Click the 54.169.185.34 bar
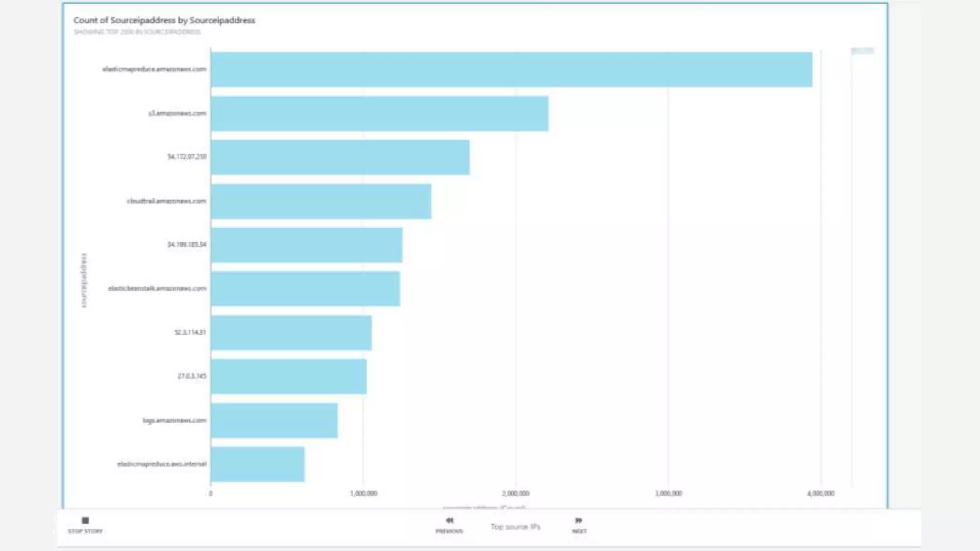This screenshot has width=980, height=551. [306, 245]
